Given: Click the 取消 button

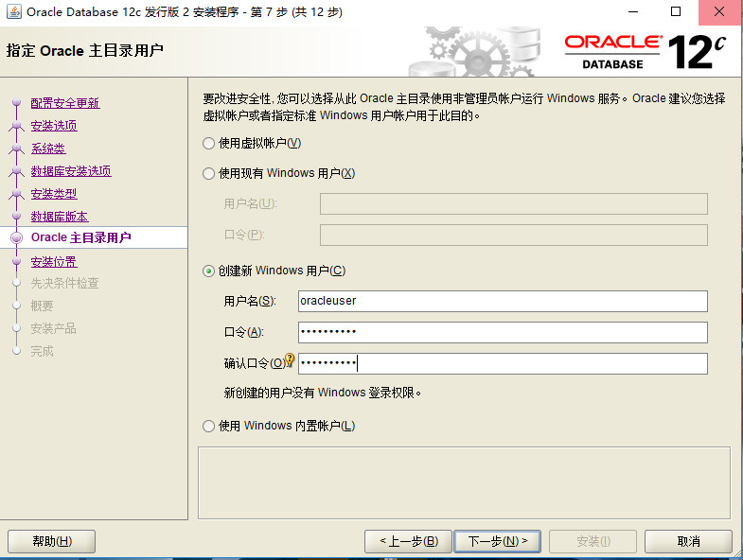Looking at the screenshot, I should 688,541.
